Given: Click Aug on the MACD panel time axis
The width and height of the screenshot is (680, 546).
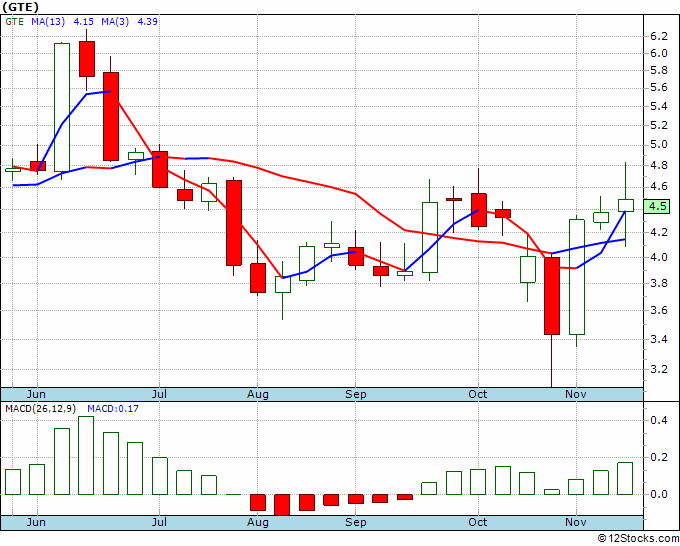Looking at the screenshot, I should [258, 522].
